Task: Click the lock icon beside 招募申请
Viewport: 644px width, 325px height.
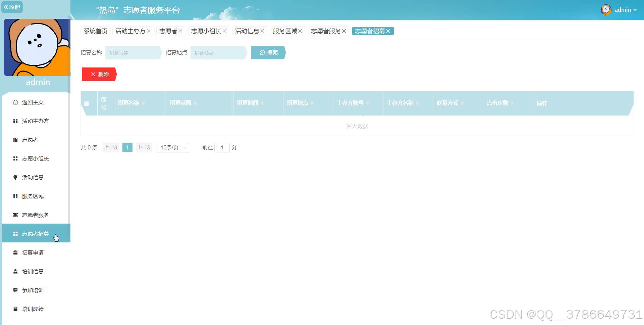Action: point(15,252)
